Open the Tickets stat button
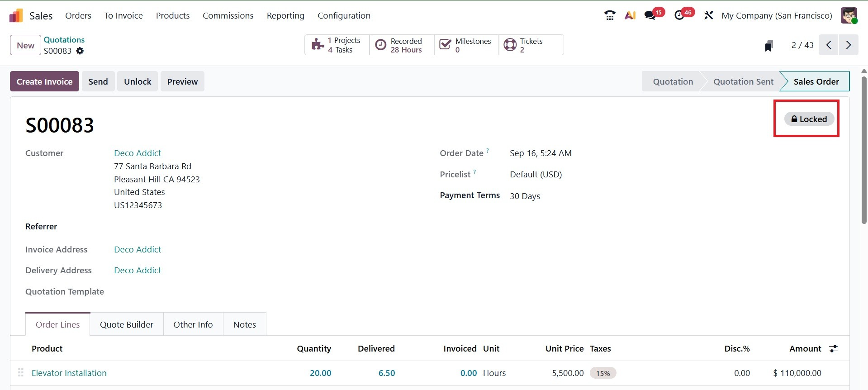The width and height of the screenshot is (868, 390). (531, 45)
